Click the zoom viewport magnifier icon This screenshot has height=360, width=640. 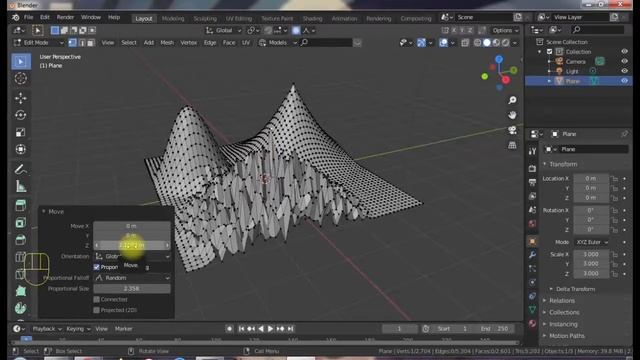click(x=512, y=100)
